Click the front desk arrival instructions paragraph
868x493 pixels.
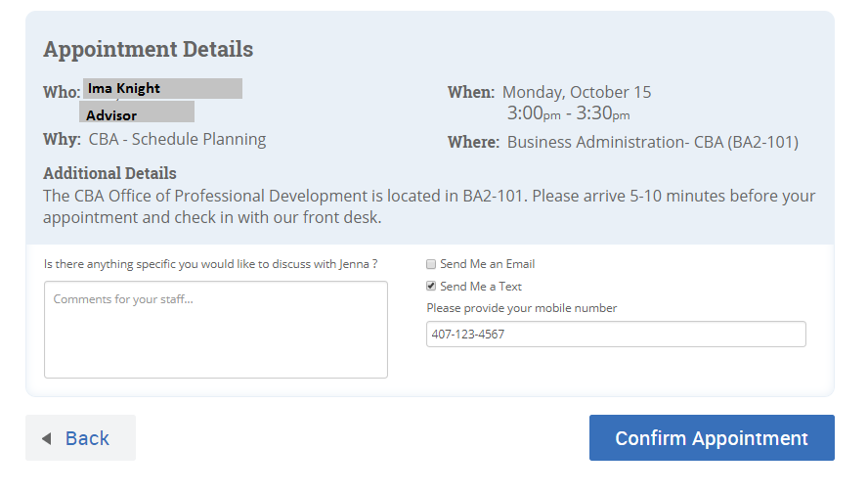pyautogui.click(x=429, y=206)
